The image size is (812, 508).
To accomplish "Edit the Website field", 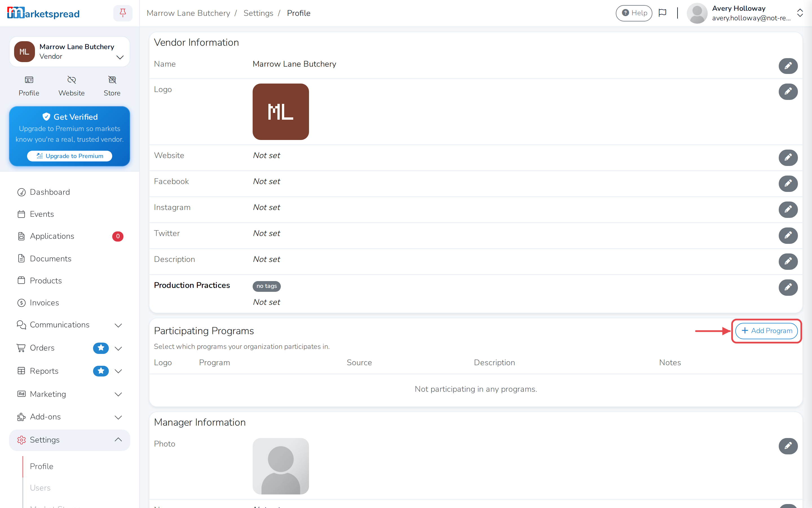I will (788, 157).
